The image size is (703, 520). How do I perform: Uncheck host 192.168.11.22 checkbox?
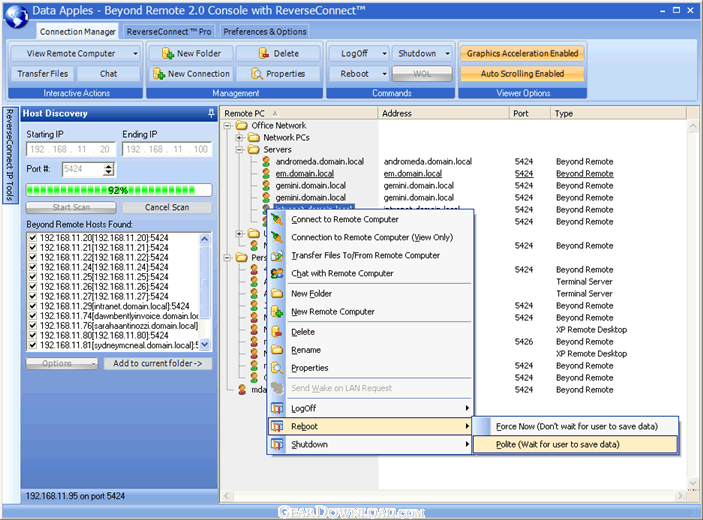32,257
